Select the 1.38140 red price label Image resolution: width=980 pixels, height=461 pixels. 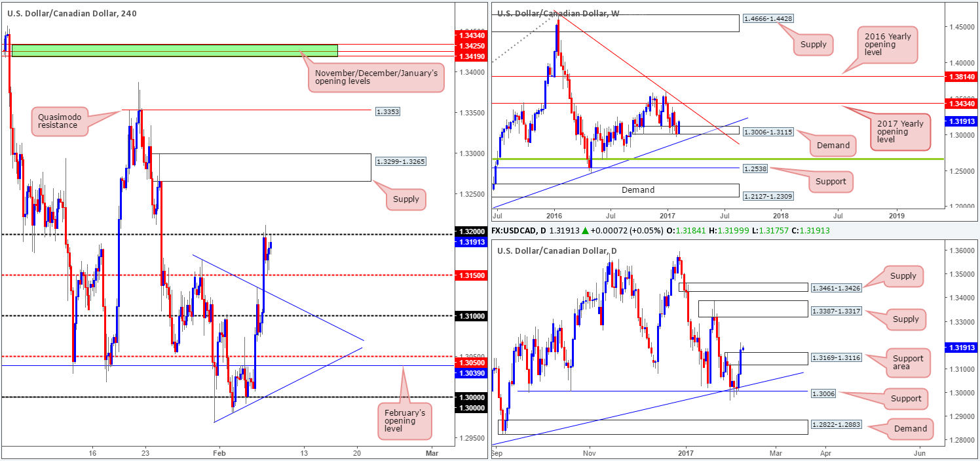[x=961, y=77]
